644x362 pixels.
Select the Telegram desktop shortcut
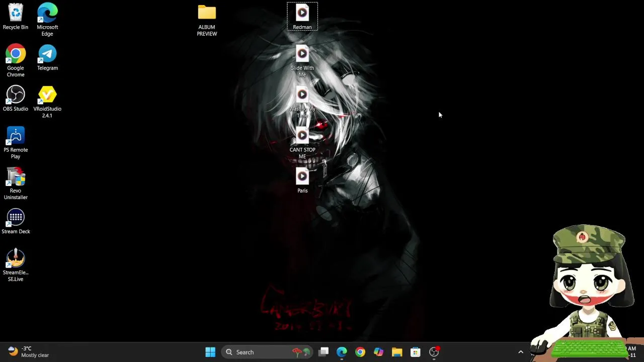[47, 58]
